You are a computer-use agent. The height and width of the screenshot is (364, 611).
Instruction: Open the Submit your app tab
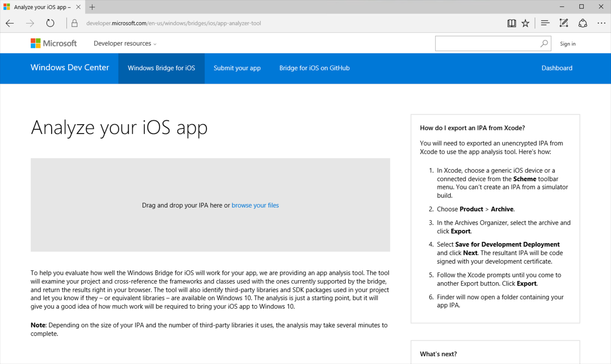click(x=237, y=68)
